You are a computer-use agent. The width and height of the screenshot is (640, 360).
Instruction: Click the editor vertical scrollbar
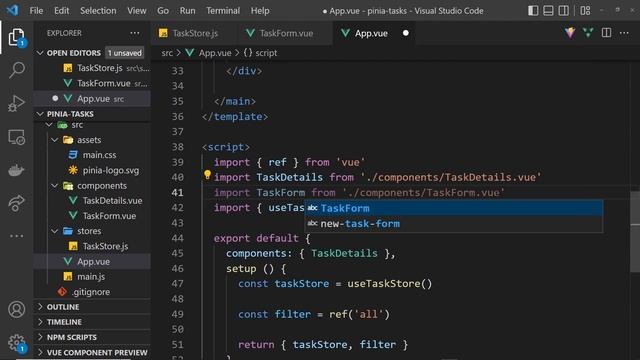pyautogui.click(x=635, y=233)
